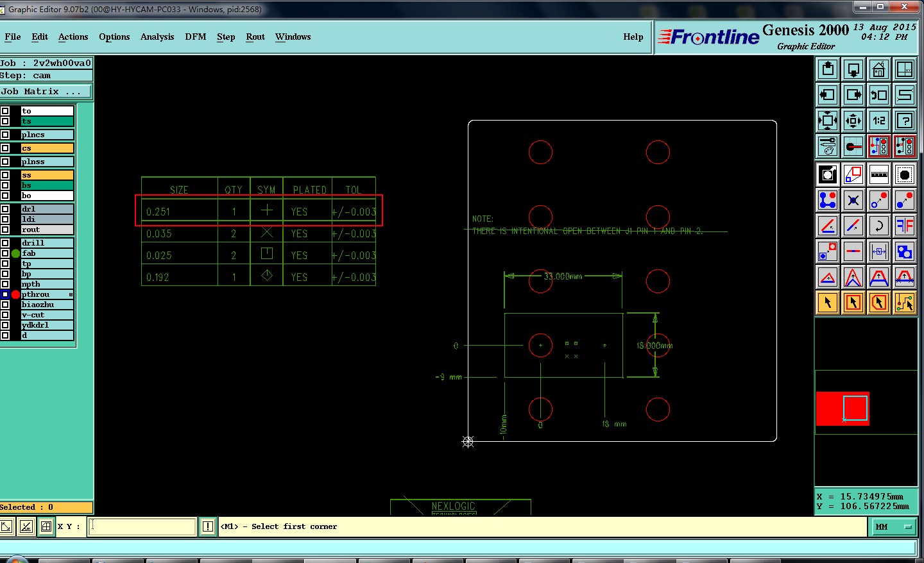Select the biaozhu layer row

tap(47, 305)
